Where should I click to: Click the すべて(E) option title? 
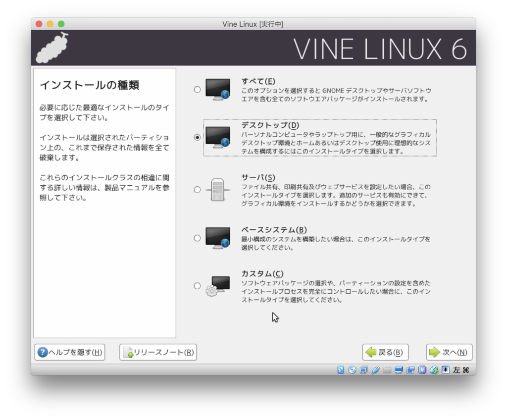[258, 81]
